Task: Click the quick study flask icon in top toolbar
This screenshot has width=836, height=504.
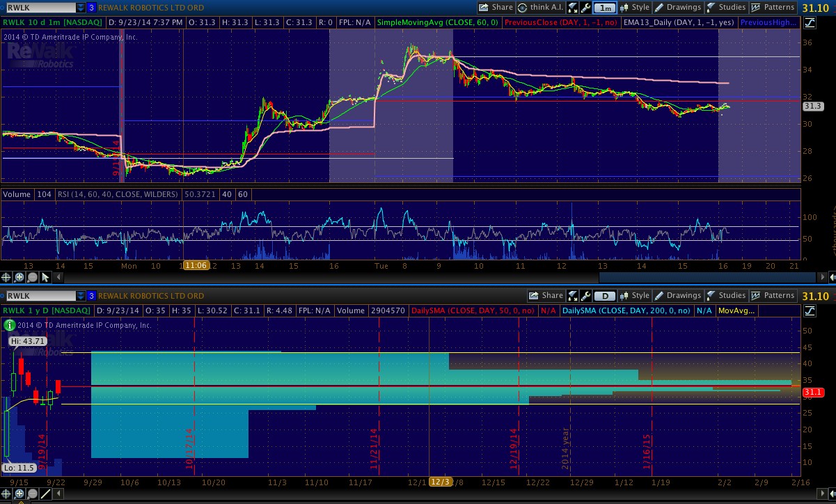Action: [572, 8]
